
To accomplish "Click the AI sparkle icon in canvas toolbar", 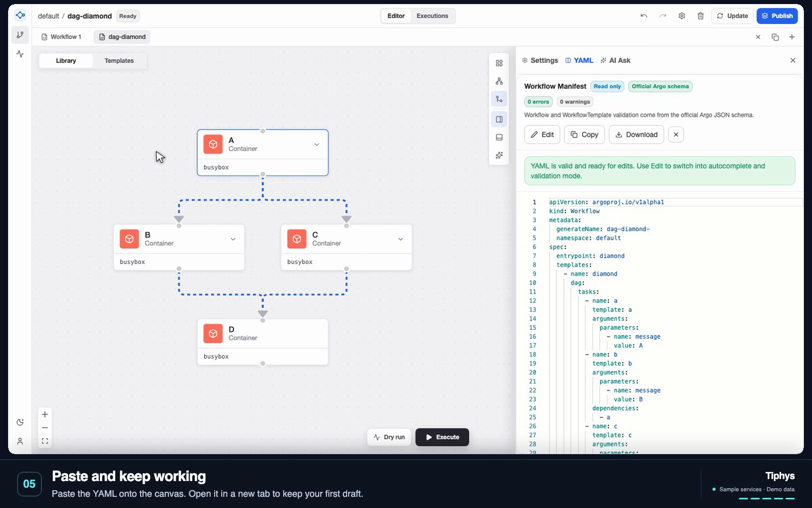I will tap(499, 155).
